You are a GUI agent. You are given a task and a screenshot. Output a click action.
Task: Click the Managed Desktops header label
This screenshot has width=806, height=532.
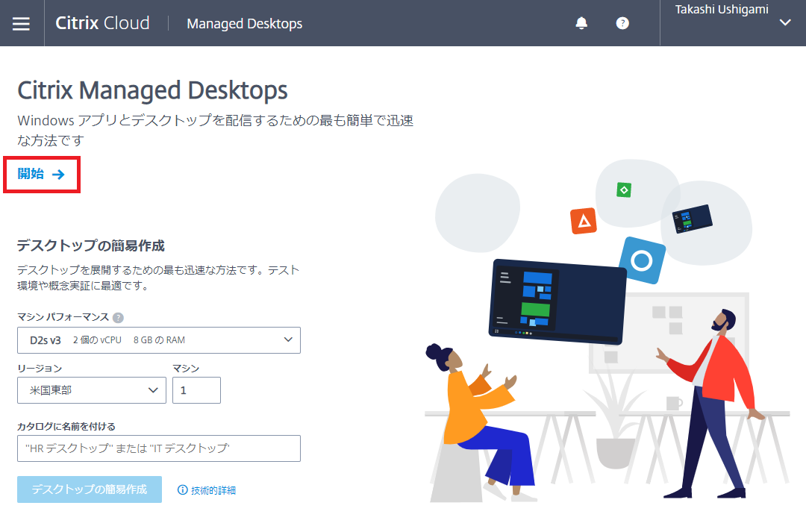[244, 23]
